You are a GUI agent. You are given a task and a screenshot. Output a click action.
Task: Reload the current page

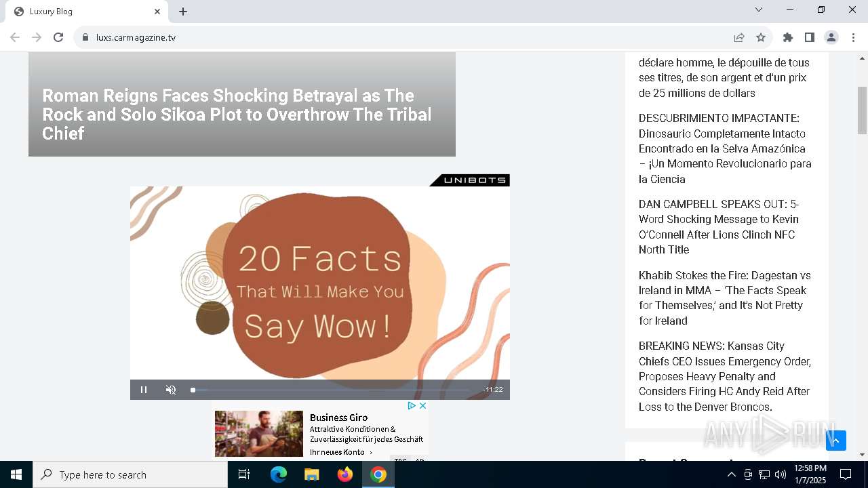pos(58,37)
